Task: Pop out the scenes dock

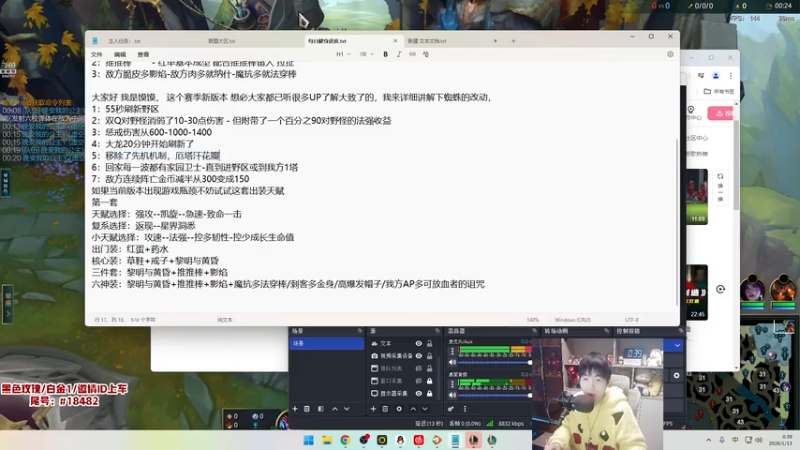Action: tap(360, 331)
